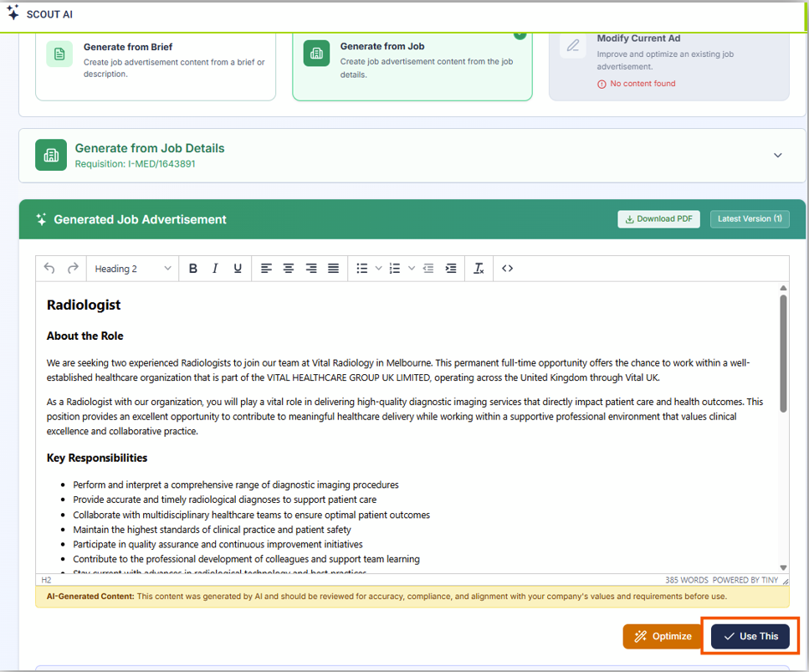809x672 pixels.
Task: Click the undo arrow in editor
Action: pyautogui.click(x=49, y=269)
